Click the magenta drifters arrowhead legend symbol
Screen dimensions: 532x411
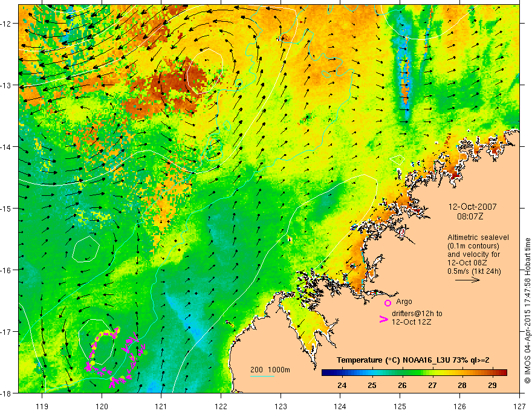click(383, 319)
